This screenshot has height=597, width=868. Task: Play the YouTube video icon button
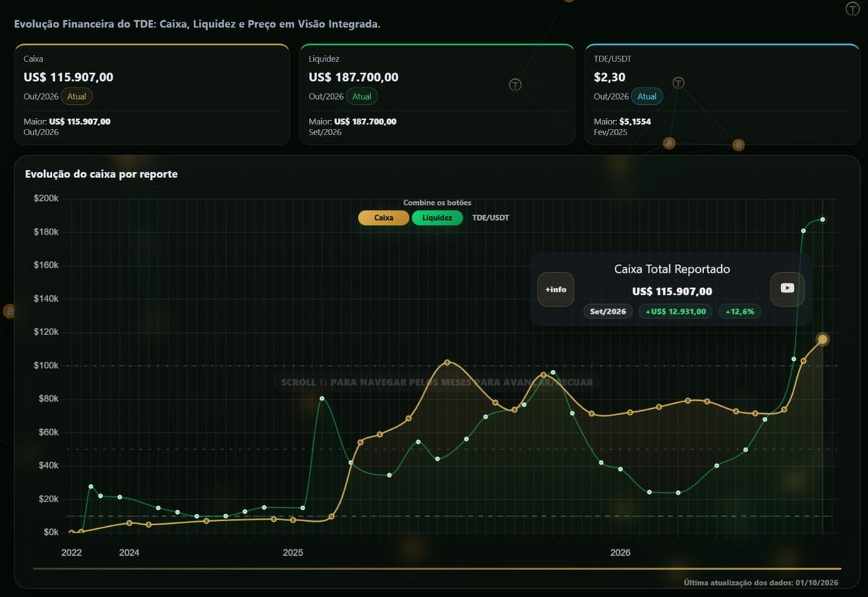[788, 288]
